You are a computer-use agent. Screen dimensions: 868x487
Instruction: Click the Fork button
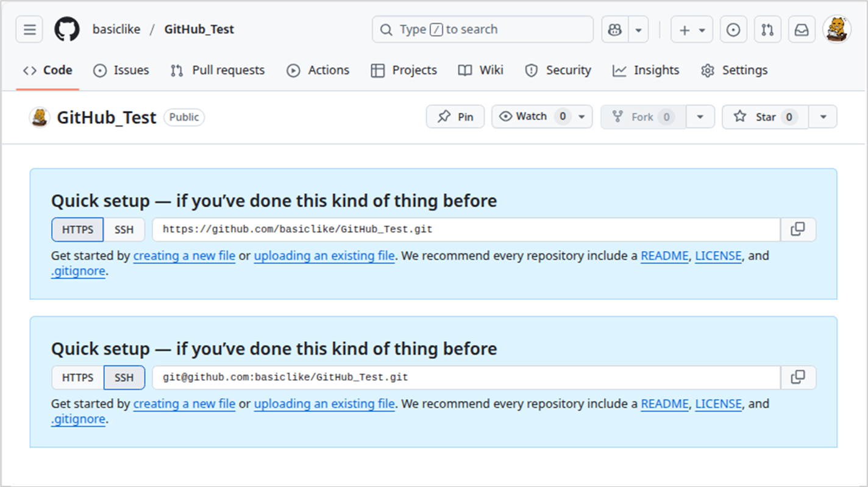(643, 117)
